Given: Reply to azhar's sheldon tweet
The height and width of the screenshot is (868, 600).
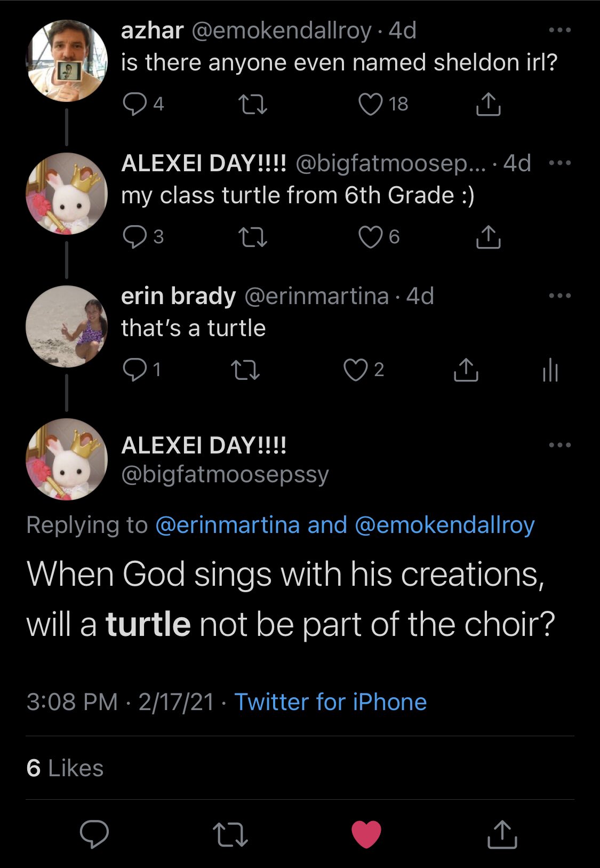Looking at the screenshot, I should 134,104.
